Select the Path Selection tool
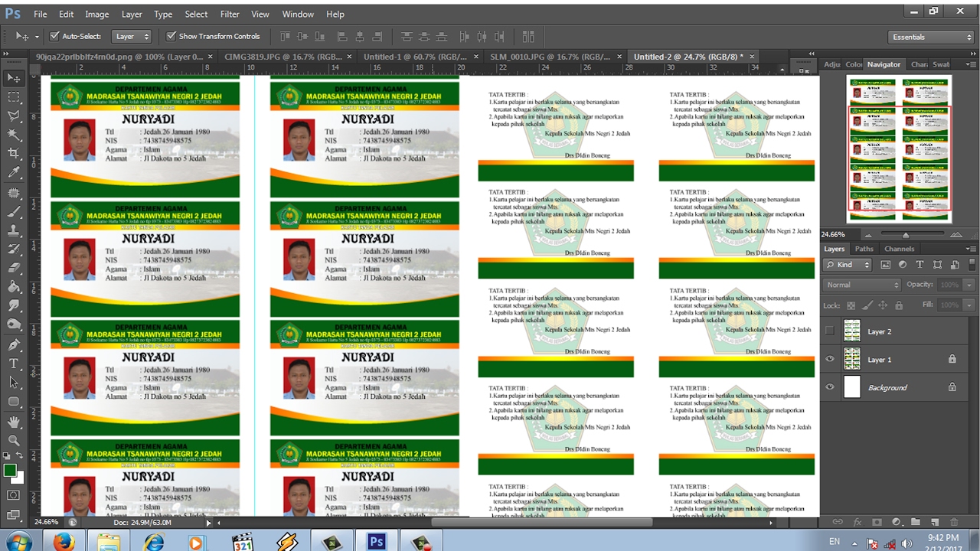The width and height of the screenshot is (980, 551). pyautogui.click(x=14, y=383)
